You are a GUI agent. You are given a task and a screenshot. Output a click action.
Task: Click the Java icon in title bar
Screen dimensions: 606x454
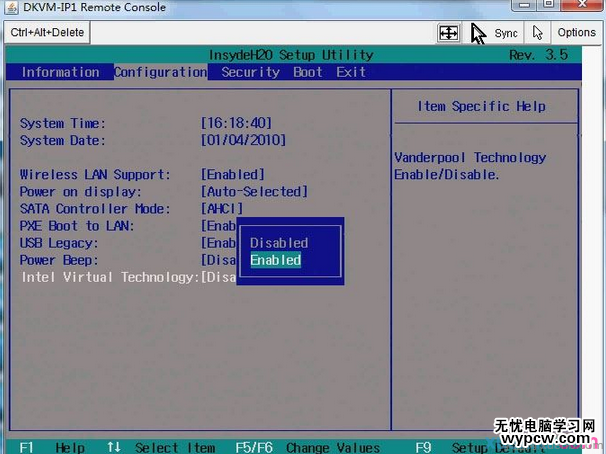point(11,7)
